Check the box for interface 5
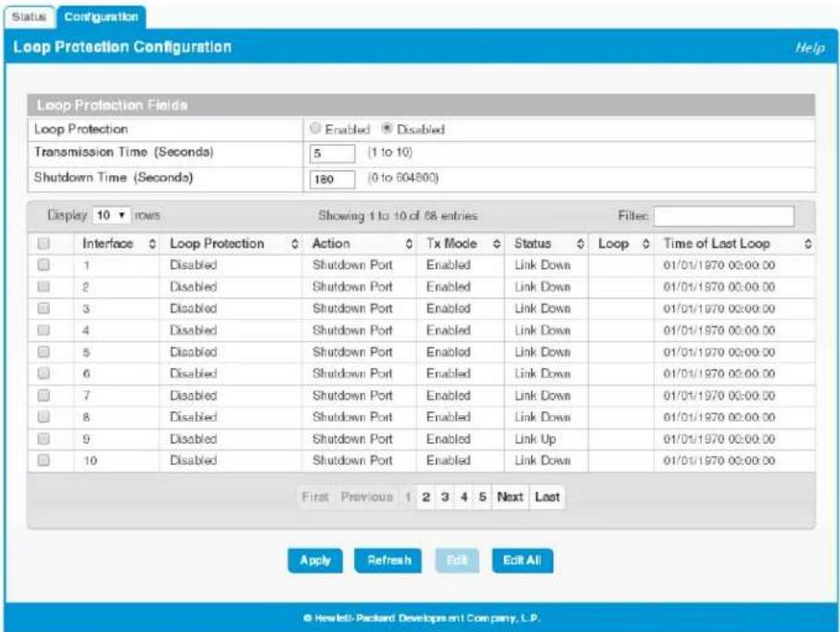840x632 pixels. tap(44, 352)
